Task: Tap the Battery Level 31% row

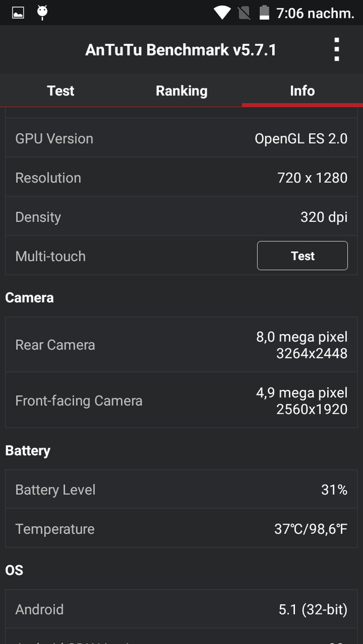Action: click(x=181, y=490)
